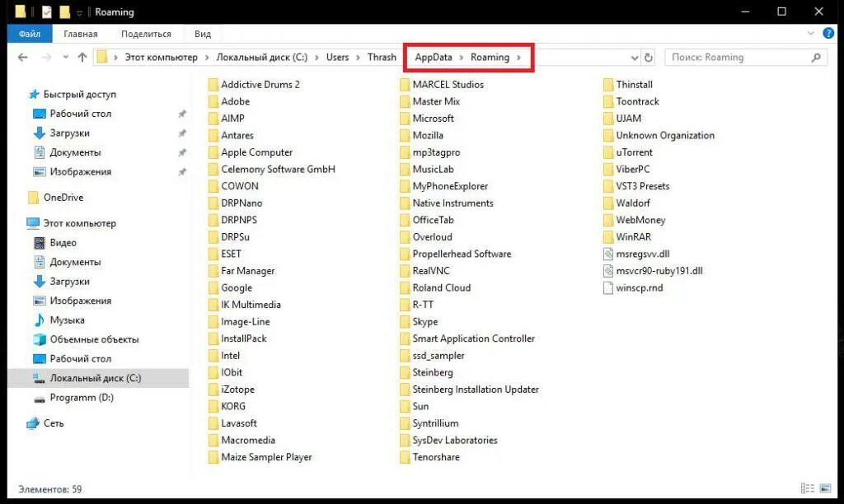
Task: Open the help question mark icon
Action: [x=828, y=33]
